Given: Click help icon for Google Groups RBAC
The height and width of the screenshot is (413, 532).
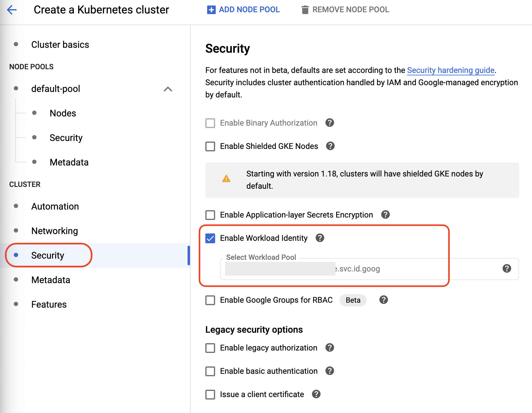Looking at the screenshot, I should click(383, 300).
